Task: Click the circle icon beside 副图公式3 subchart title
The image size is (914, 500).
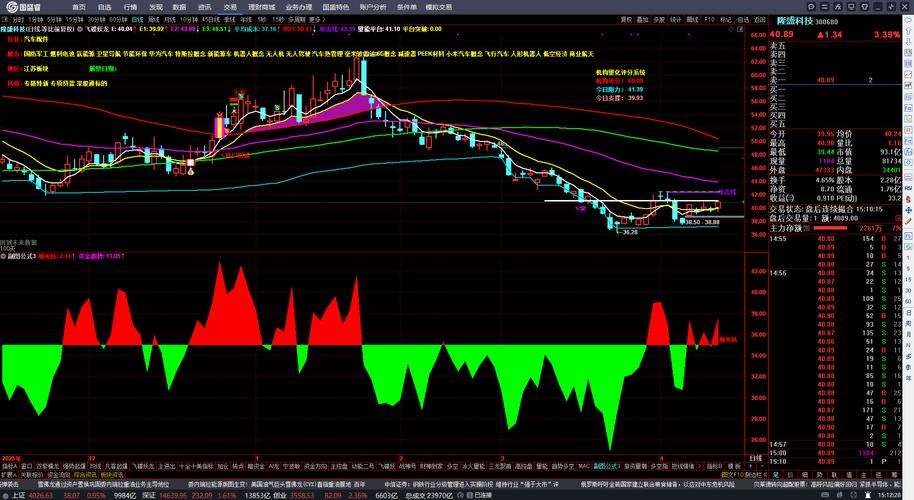Action: tap(3, 256)
